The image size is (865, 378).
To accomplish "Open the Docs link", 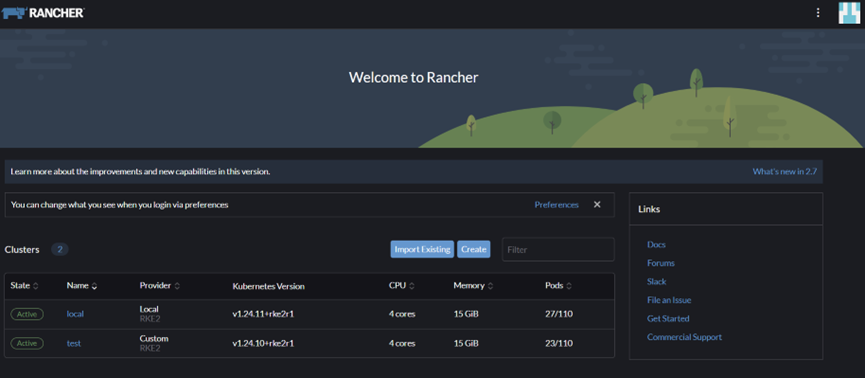I will click(656, 244).
